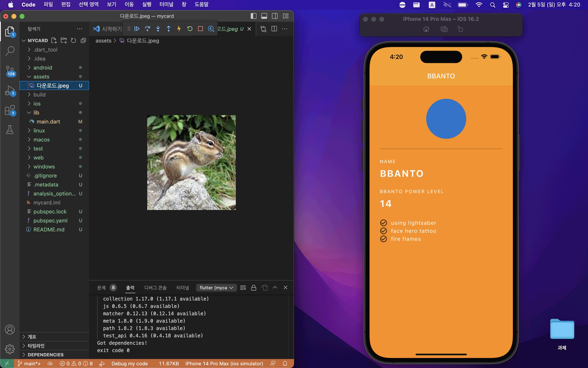The image size is (588, 368).
Task: Clear the output panel
Action: (243, 288)
